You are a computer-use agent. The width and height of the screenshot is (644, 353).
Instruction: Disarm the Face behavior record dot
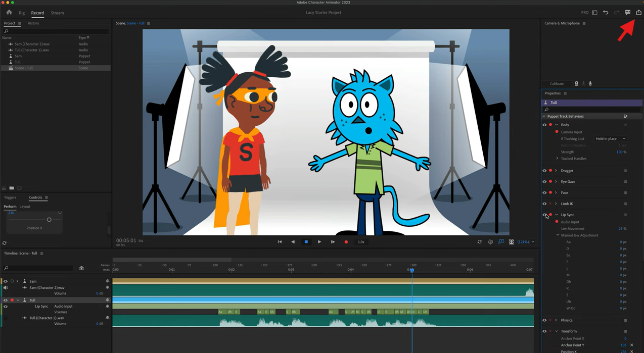click(x=550, y=193)
